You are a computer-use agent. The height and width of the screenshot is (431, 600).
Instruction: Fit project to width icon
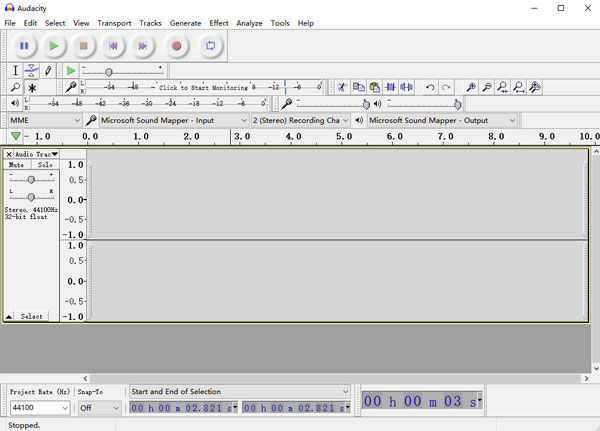pyautogui.click(x=519, y=87)
